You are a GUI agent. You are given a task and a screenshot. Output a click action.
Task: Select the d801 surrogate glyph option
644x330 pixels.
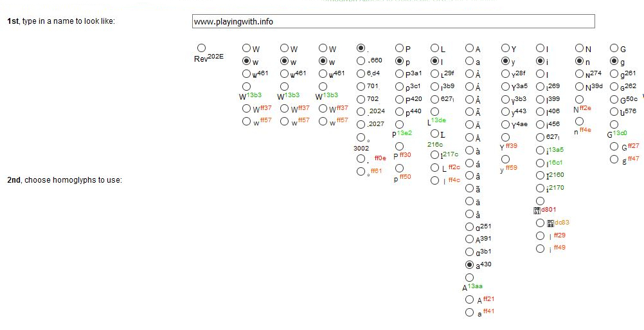[540, 201]
